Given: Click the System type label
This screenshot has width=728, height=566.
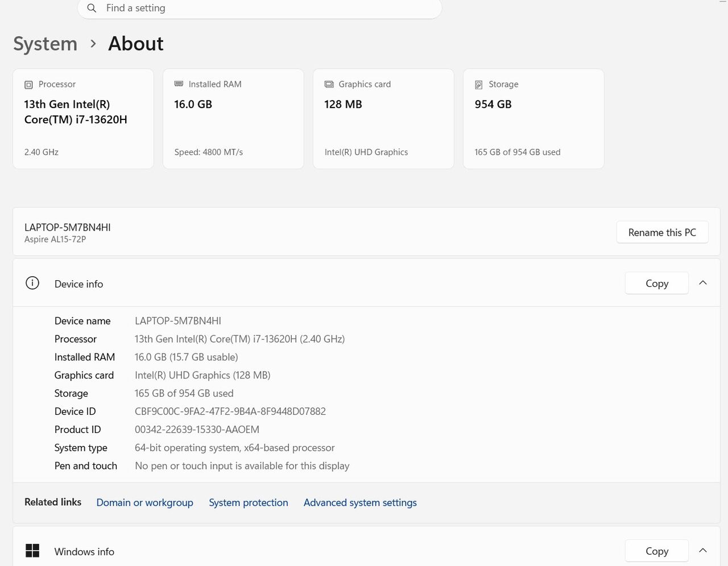Looking at the screenshot, I should click(81, 448).
